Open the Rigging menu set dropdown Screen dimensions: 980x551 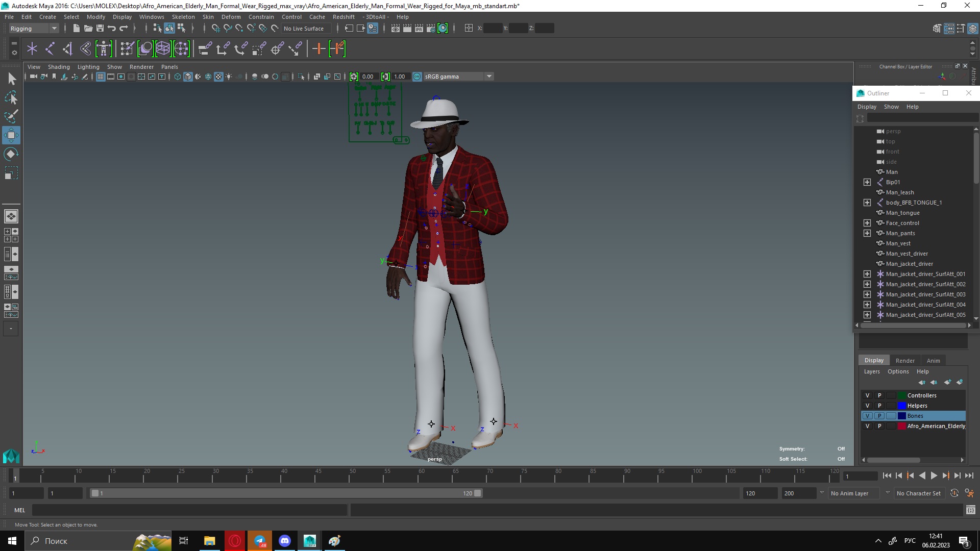click(34, 29)
